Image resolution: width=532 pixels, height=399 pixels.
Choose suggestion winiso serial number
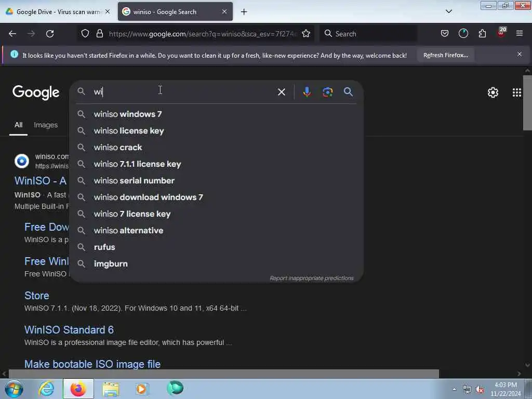click(x=217, y=180)
